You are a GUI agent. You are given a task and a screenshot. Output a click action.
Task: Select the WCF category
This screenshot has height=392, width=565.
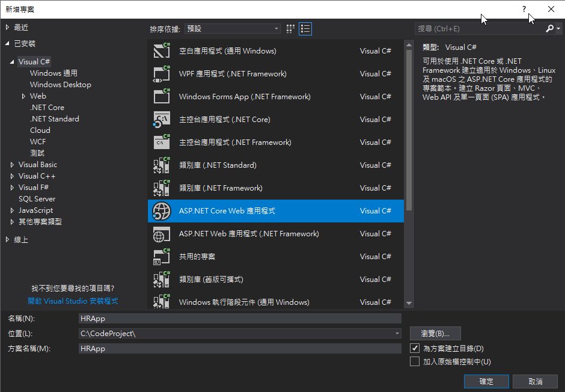click(x=38, y=142)
